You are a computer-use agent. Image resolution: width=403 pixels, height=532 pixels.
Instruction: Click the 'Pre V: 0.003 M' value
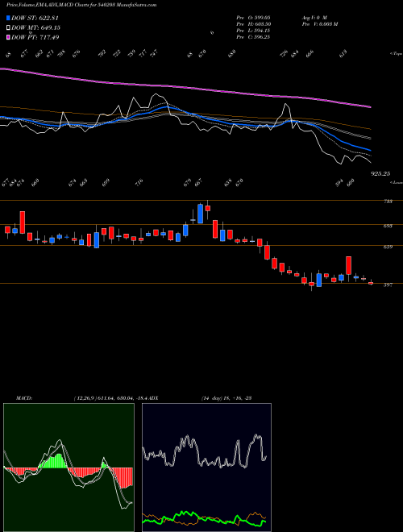point(319,24)
